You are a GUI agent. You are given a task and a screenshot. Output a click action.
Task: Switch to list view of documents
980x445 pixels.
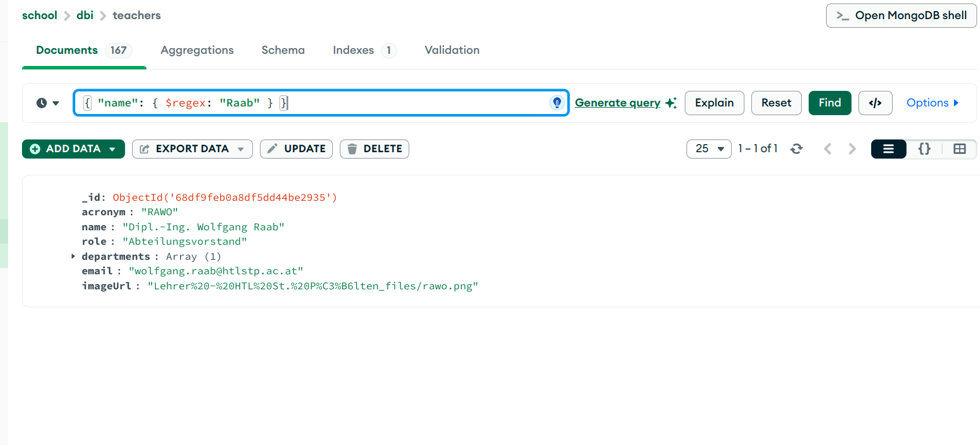click(x=888, y=149)
